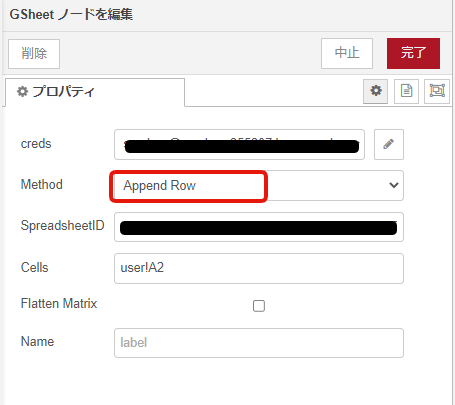Viewport: 455px width, 405px height.
Task: Open node description document icon
Action: pyautogui.click(x=406, y=91)
